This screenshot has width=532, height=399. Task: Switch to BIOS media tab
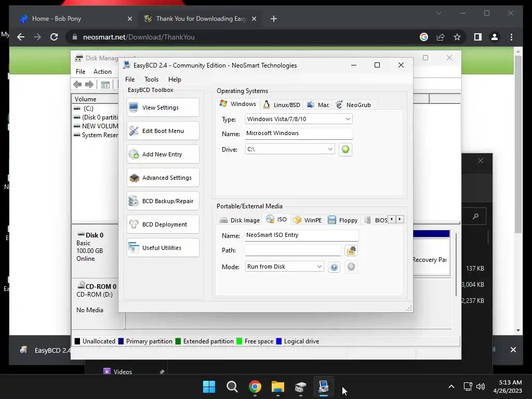pos(376,220)
